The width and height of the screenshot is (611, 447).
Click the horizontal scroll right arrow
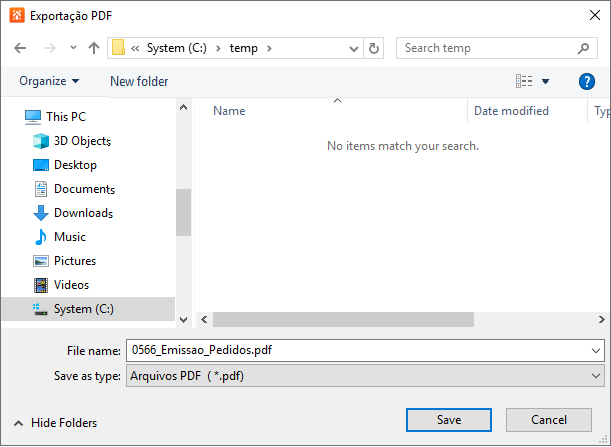pyautogui.click(x=602, y=320)
